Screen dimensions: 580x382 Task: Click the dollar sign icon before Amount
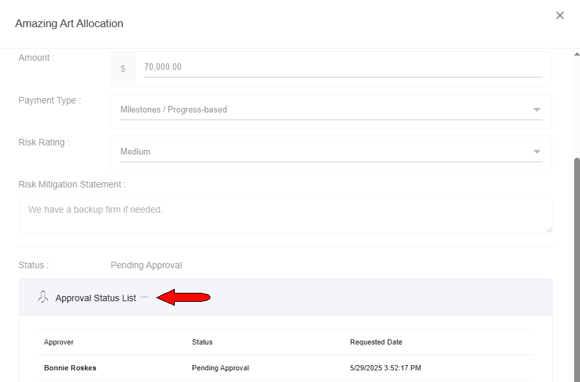click(x=123, y=69)
